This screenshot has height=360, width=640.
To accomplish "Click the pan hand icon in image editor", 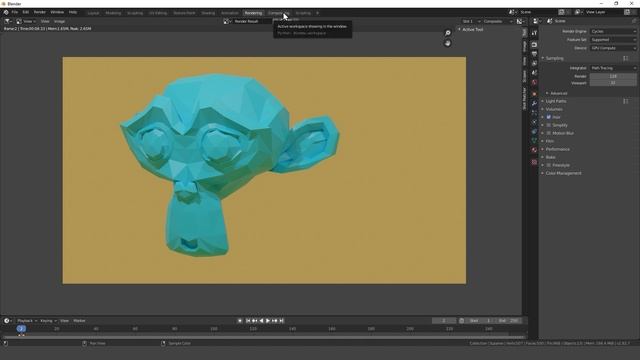I will click(448, 43).
